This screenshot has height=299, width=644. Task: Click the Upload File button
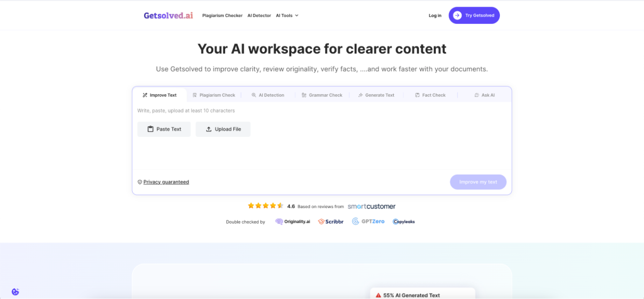223,129
